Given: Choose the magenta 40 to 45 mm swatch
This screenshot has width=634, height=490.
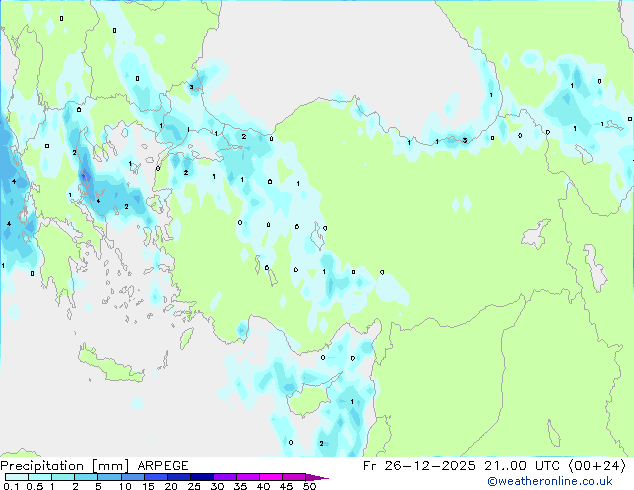Looking at the screenshot, I should [271, 477].
